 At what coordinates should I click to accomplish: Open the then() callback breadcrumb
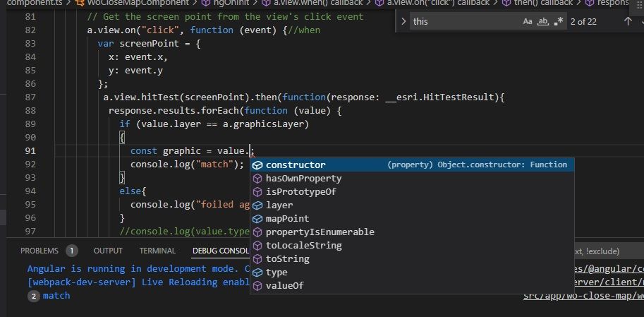tap(543, 3)
